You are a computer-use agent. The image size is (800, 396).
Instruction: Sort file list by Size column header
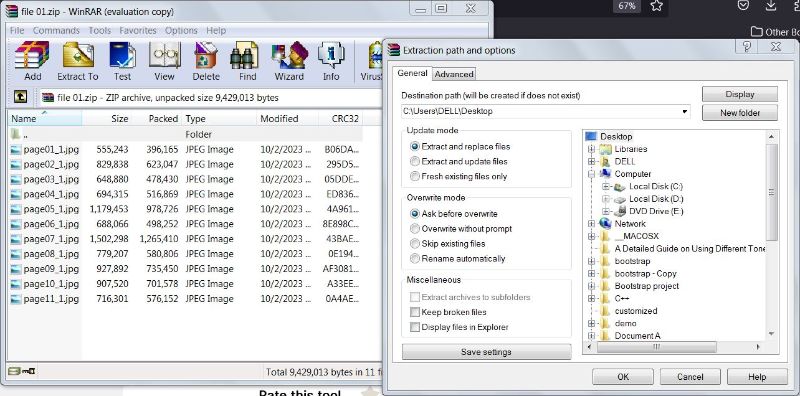pos(107,118)
